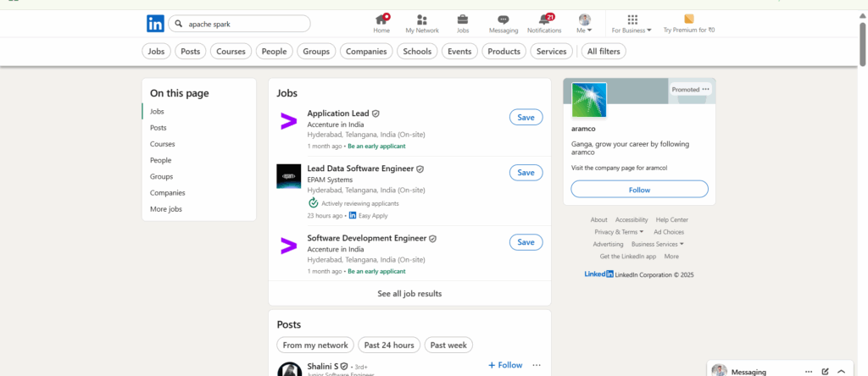The height and width of the screenshot is (376, 868).
Task: Expand the For Business grid menu
Action: (x=632, y=24)
